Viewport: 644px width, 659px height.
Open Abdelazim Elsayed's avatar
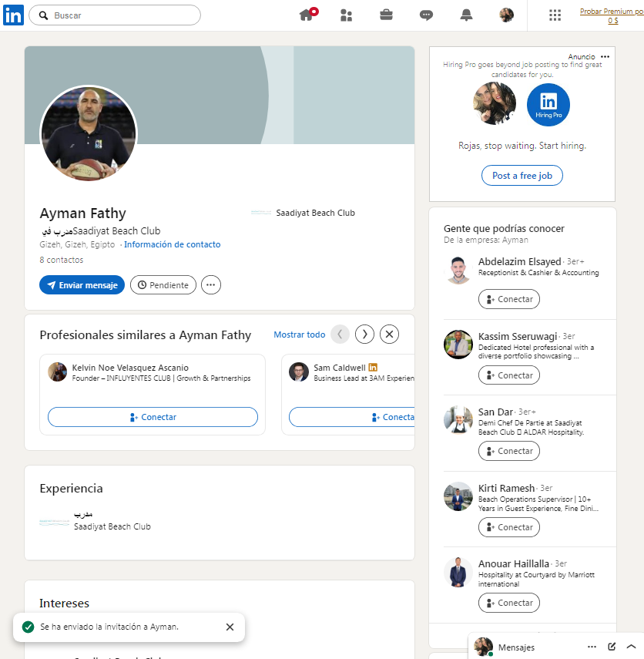pos(458,271)
